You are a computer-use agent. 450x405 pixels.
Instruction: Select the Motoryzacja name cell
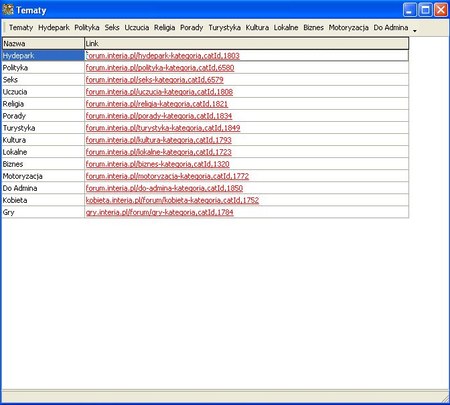point(43,176)
